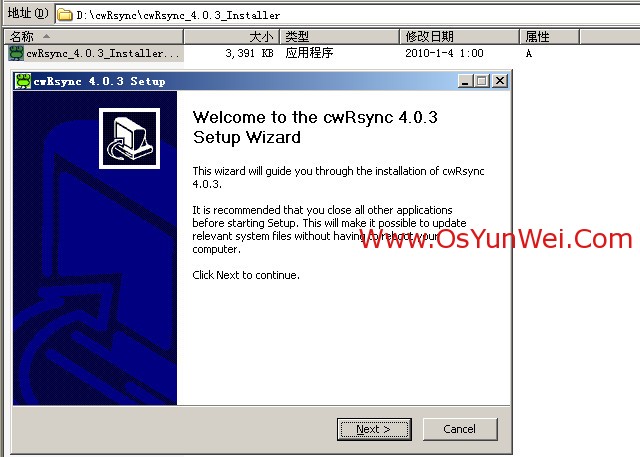Viewport: 640px width, 457px height.
Task: Click the 3,391 KB file size cell
Action: 249,53
